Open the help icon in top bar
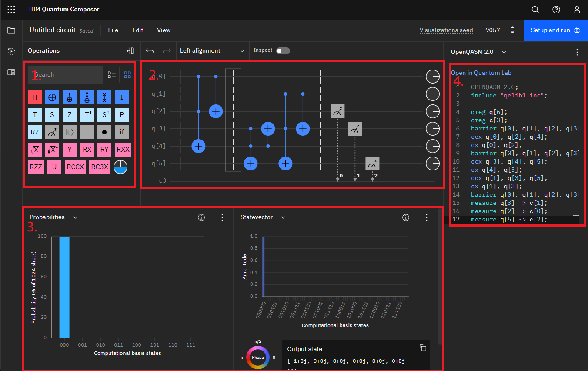Image resolution: width=588 pixels, height=371 pixels. 556,10
